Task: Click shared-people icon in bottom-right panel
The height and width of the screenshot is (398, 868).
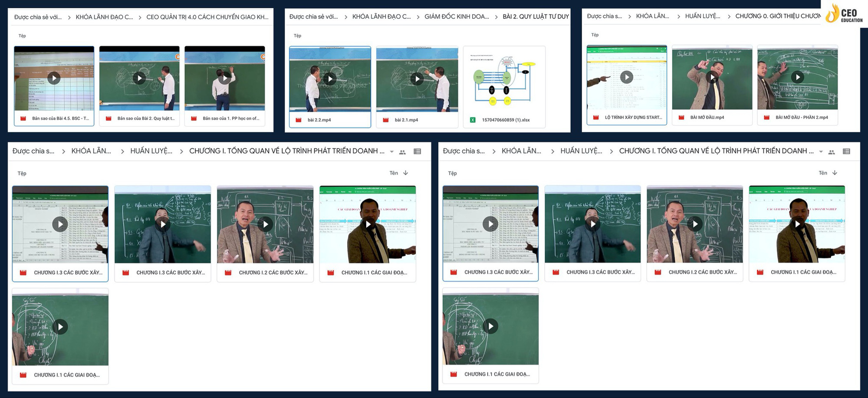Action: [832, 152]
